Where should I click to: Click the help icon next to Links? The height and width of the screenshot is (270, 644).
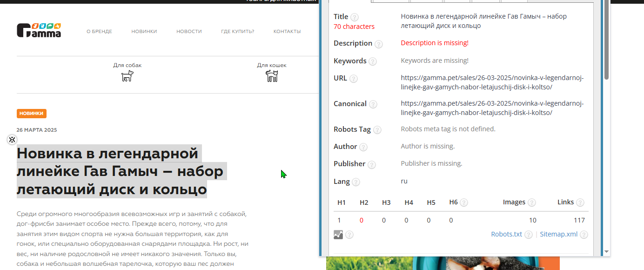pyautogui.click(x=580, y=203)
